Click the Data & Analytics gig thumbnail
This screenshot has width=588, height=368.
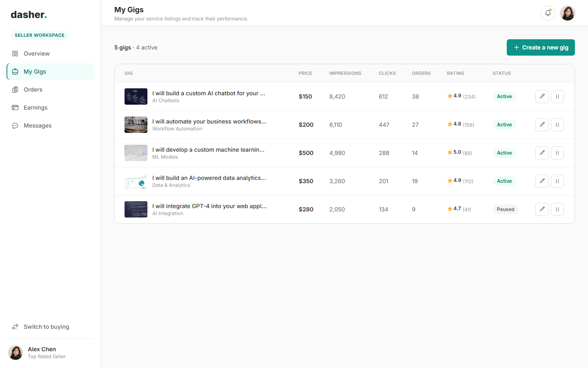pyautogui.click(x=136, y=181)
